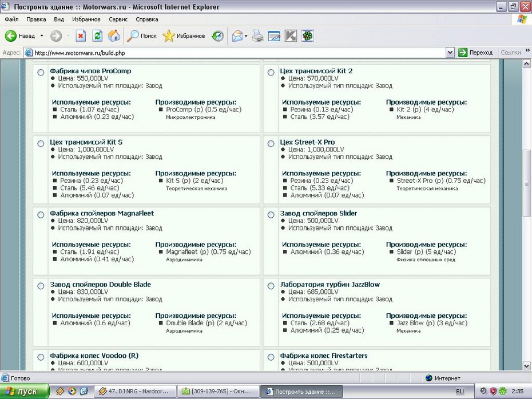Click the Готово status bar text
This screenshot has width=532, height=399.
[21, 378]
